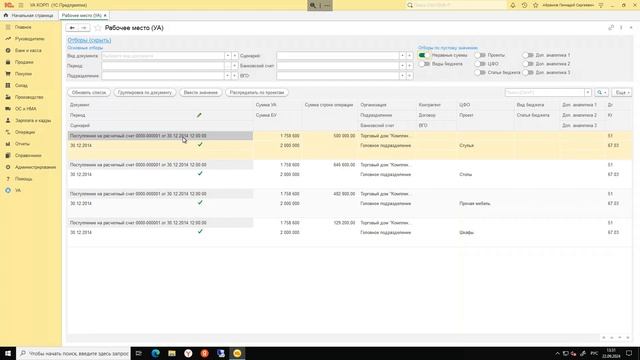This screenshot has height=360, width=640.
Task: Click the table search input field
Action: (x=544, y=93)
